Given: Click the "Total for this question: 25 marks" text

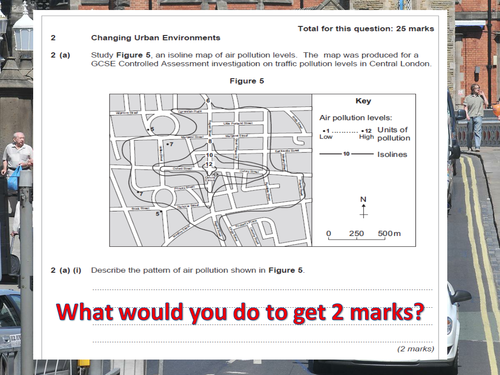Looking at the screenshot, I should tap(366, 29).
